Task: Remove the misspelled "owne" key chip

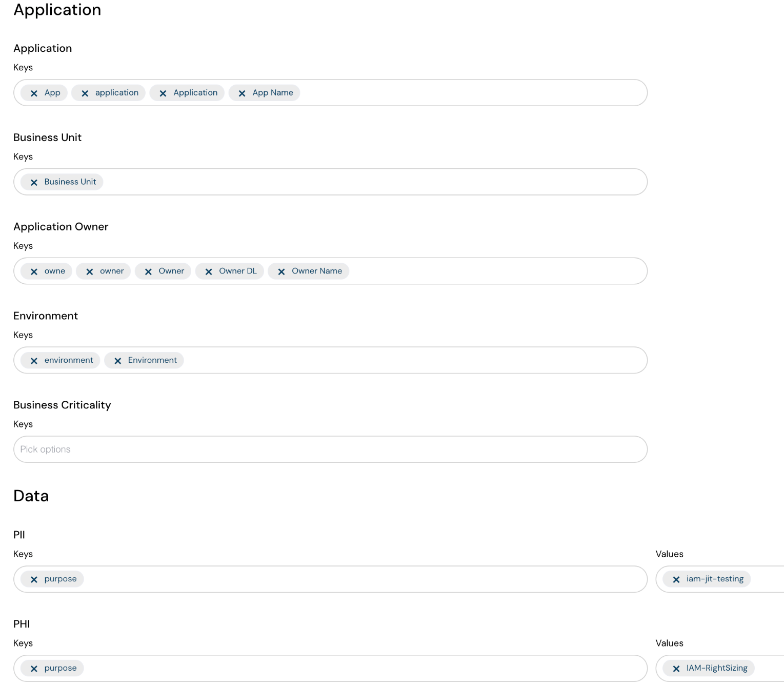Action: pyautogui.click(x=34, y=271)
